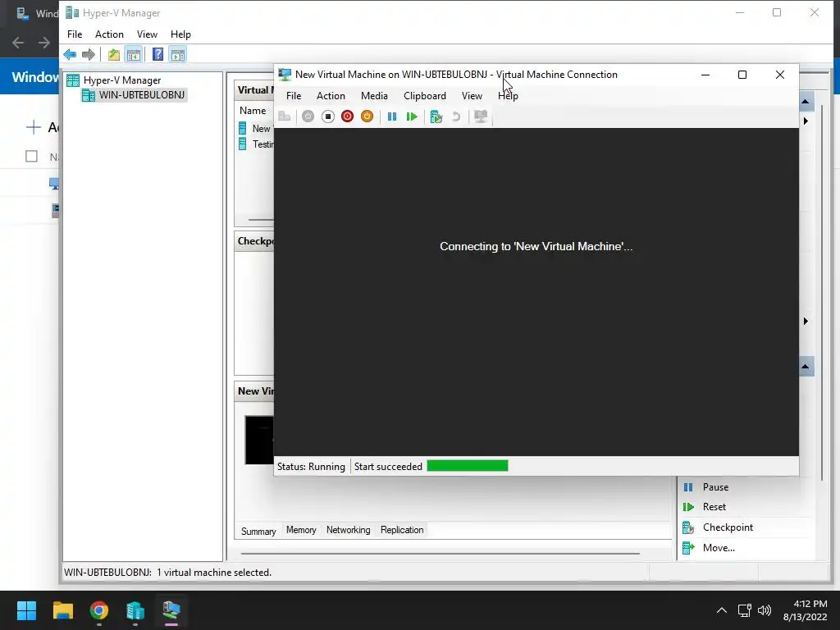Open Action menu in Hyper-V Manager
This screenshot has height=630, width=840.
tap(109, 34)
